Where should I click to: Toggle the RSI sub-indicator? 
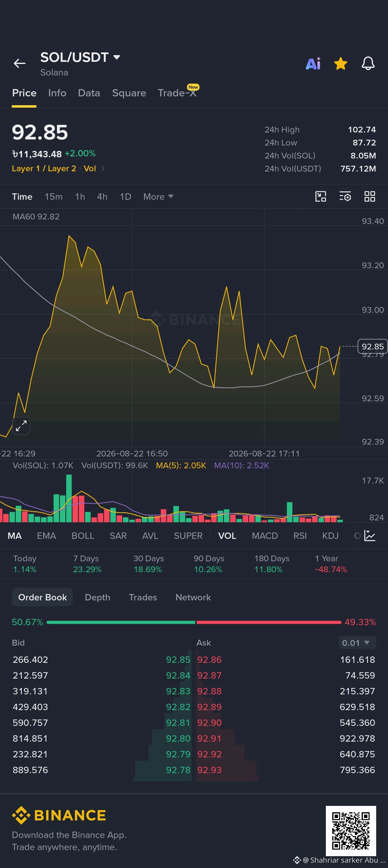[300, 536]
